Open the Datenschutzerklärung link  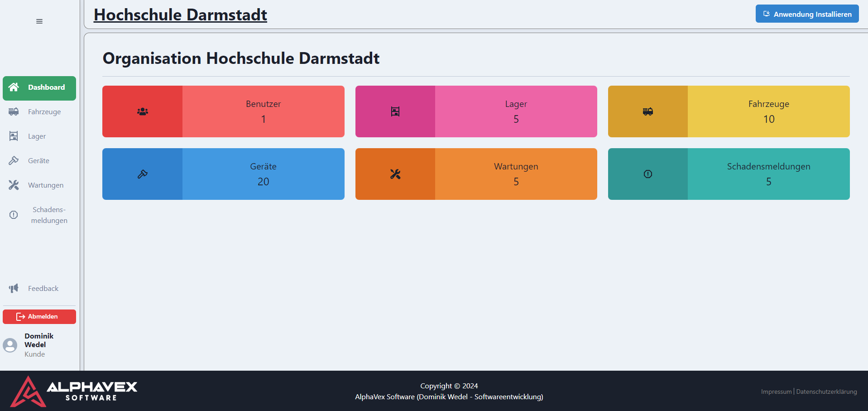pos(826,392)
